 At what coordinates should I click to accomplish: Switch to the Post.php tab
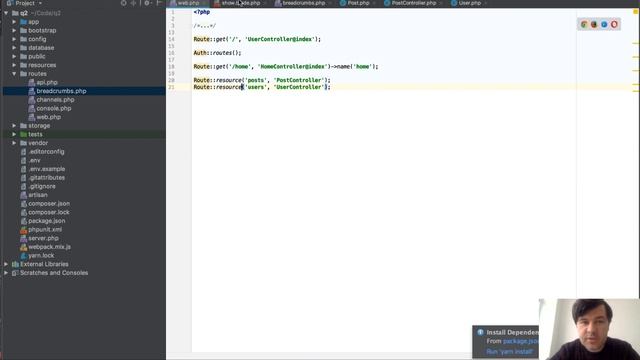coord(358,3)
